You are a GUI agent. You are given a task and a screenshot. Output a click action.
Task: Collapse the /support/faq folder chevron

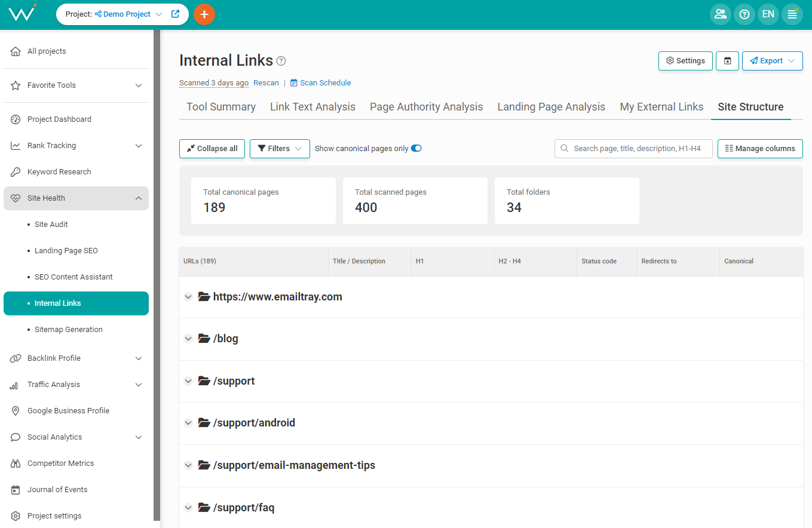tap(188, 508)
